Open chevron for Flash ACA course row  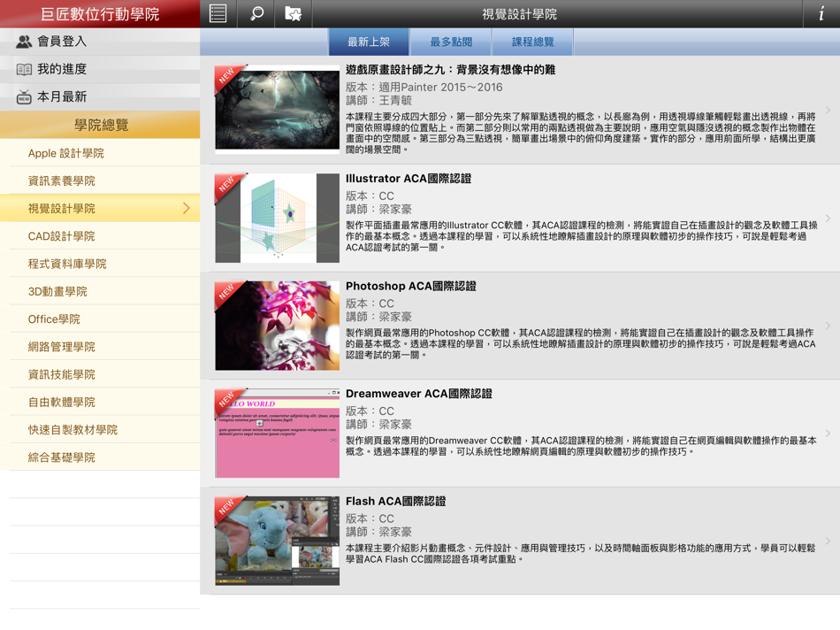pyautogui.click(x=828, y=541)
